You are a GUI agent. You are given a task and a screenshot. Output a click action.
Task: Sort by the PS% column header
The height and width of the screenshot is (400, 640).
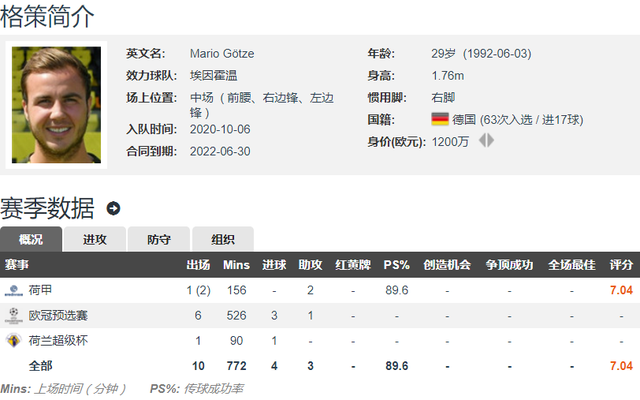coord(396,265)
